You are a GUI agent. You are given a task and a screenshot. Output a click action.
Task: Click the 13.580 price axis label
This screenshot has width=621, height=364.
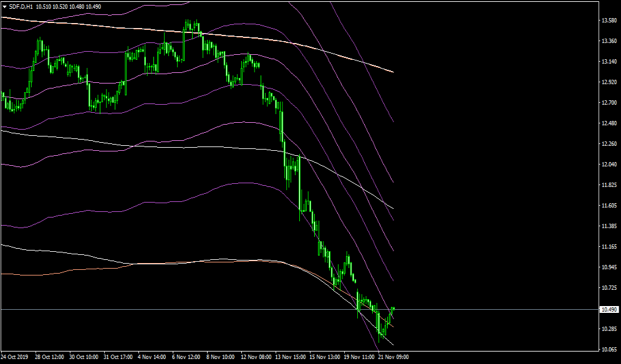click(609, 21)
